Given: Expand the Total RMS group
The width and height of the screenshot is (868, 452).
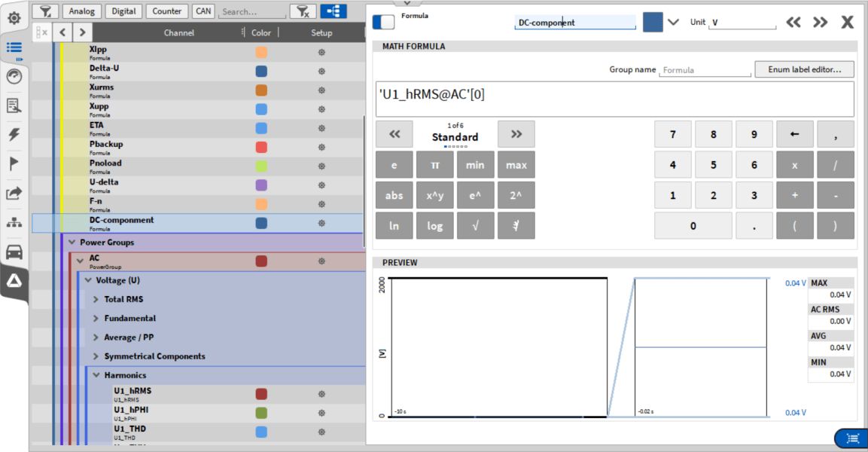Looking at the screenshot, I should pos(96,299).
